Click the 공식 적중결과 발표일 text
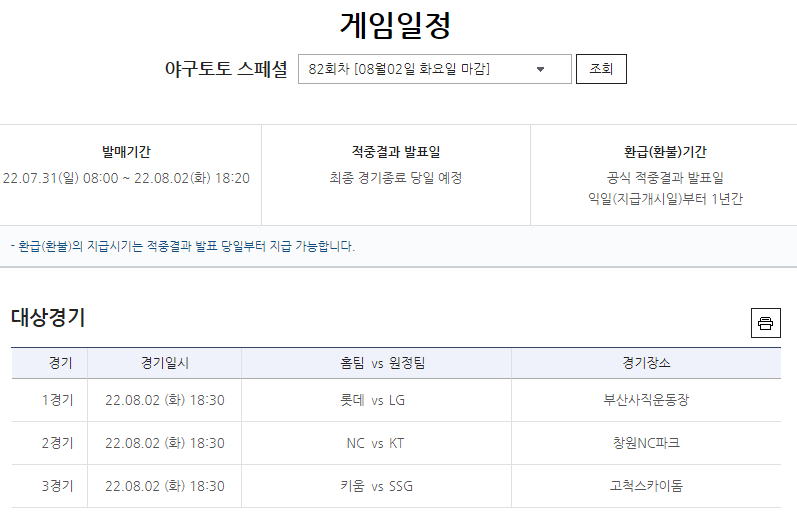 click(x=665, y=178)
